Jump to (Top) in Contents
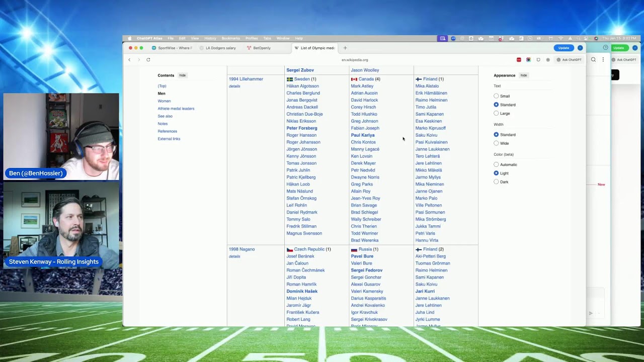Screen dimensions: 644x362 point(162,86)
